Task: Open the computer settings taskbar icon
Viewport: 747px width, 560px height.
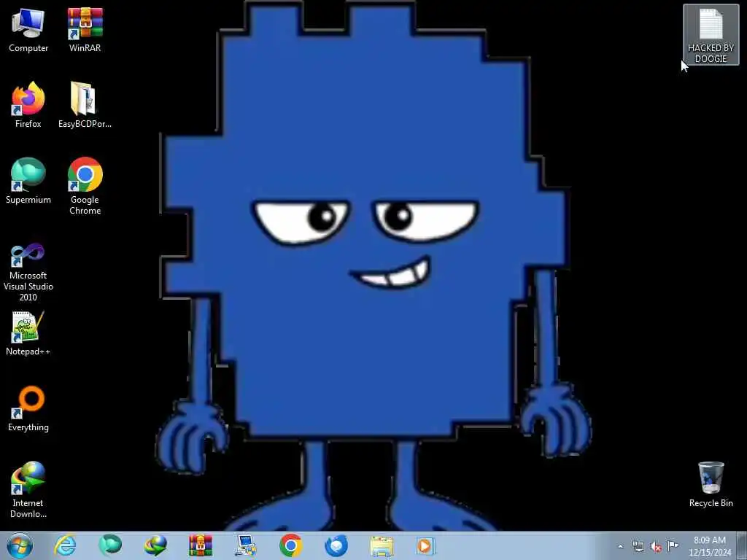Action: [246, 545]
